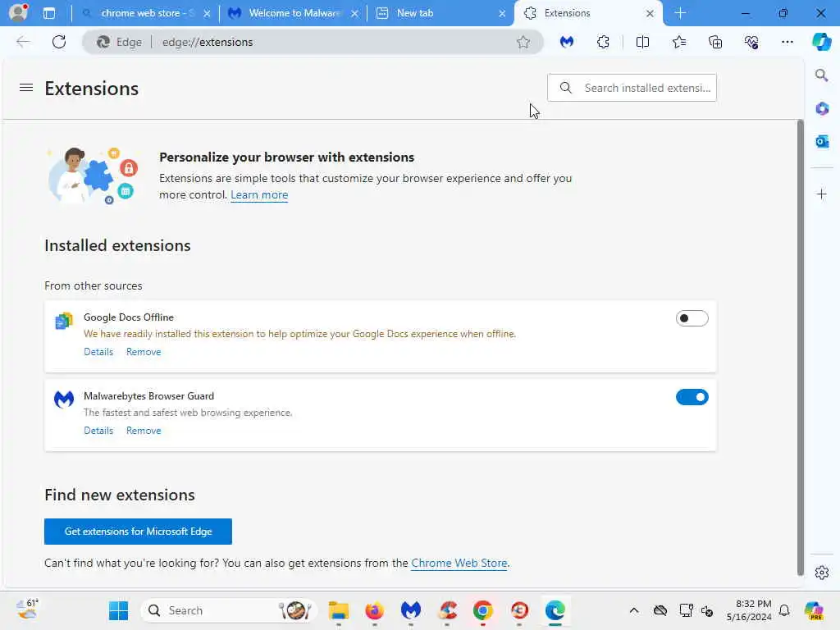Switch to the Welcome to Malwarebytes tab
This screenshot has height=630, width=840.
(294, 13)
